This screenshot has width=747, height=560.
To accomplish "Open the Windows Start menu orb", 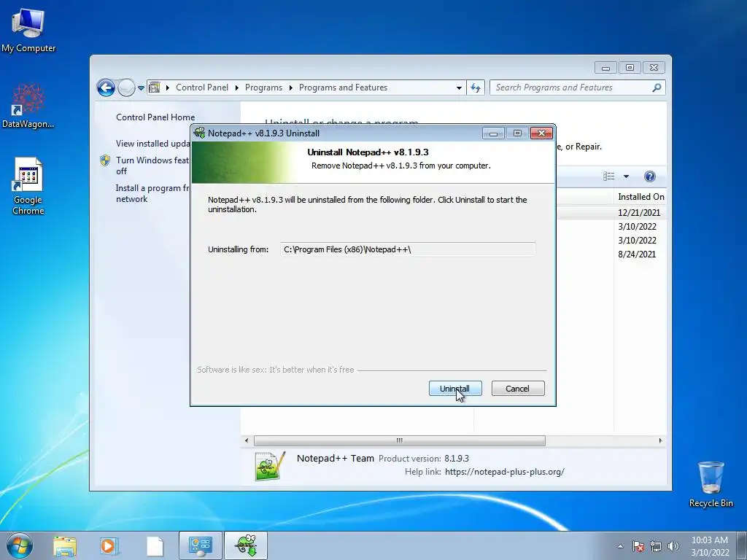I will (20, 545).
